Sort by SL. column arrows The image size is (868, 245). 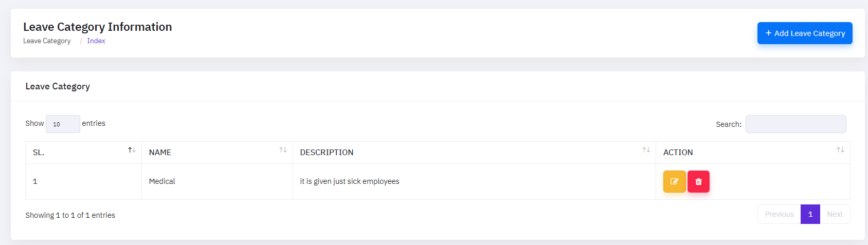tap(132, 150)
